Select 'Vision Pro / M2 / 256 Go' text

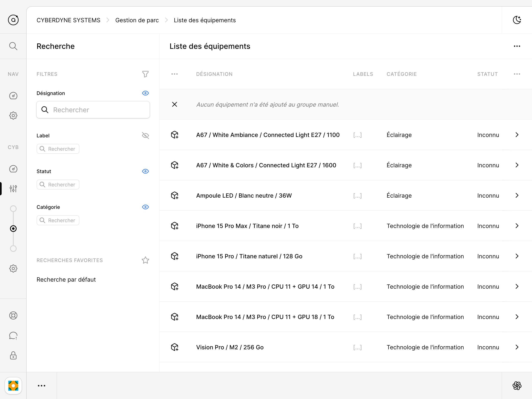coord(230,347)
